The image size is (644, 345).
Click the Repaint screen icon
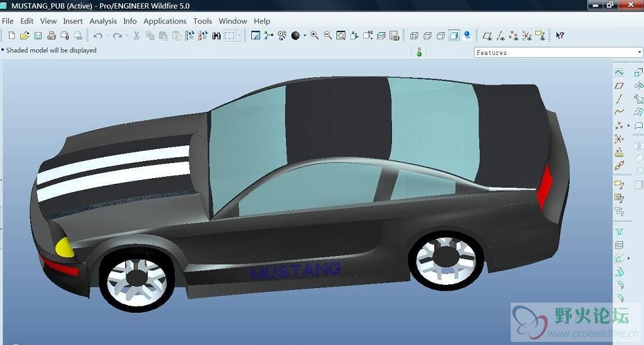(x=256, y=36)
